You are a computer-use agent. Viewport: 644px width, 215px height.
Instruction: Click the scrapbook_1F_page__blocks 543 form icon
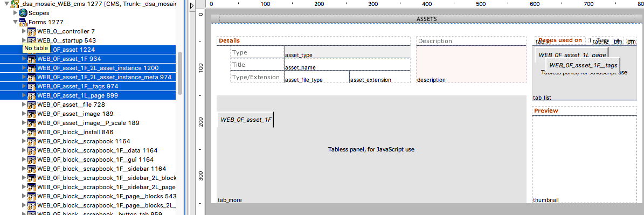(31, 196)
